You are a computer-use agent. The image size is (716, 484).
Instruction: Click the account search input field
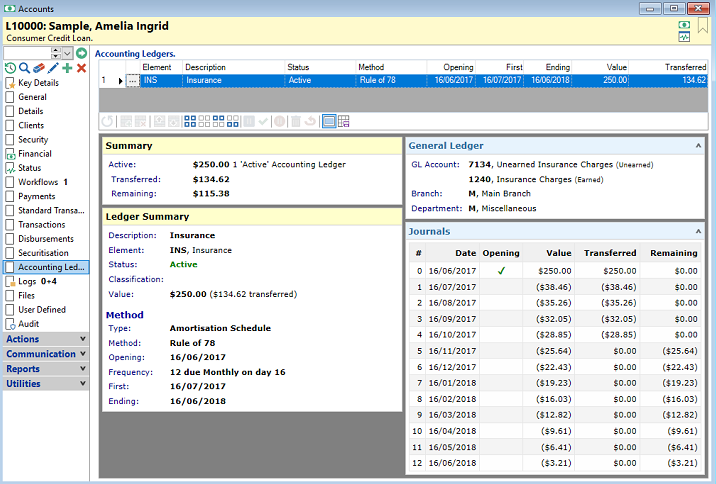point(27,53)
